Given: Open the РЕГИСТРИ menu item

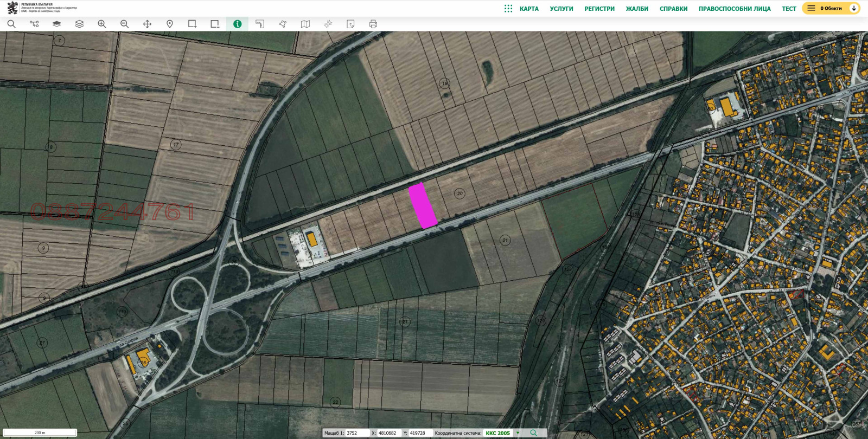Looking at the screenshot, I should [x=599, y=9].
